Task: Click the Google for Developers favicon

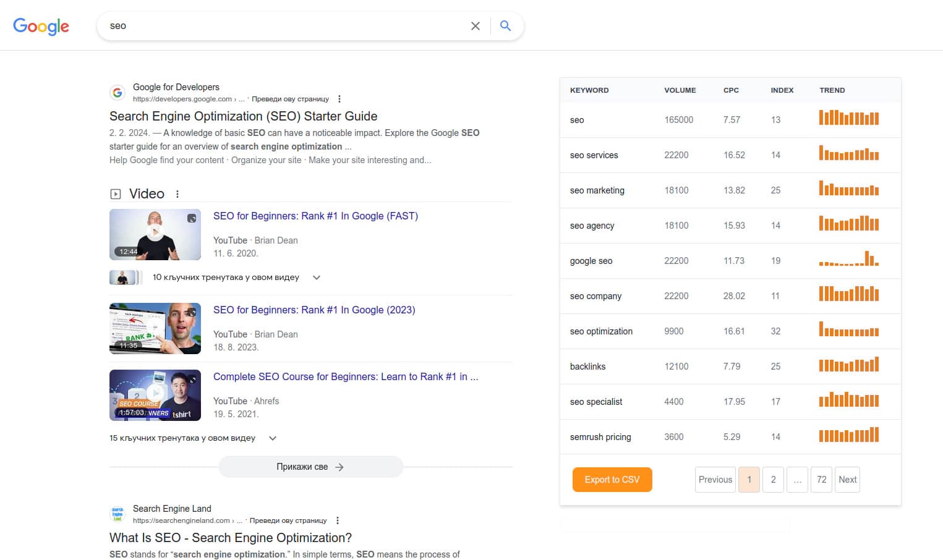Action: 117,93
